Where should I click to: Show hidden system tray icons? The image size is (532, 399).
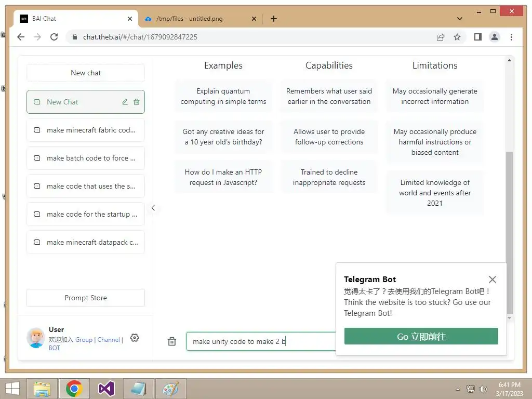click(x=458, y=389)
